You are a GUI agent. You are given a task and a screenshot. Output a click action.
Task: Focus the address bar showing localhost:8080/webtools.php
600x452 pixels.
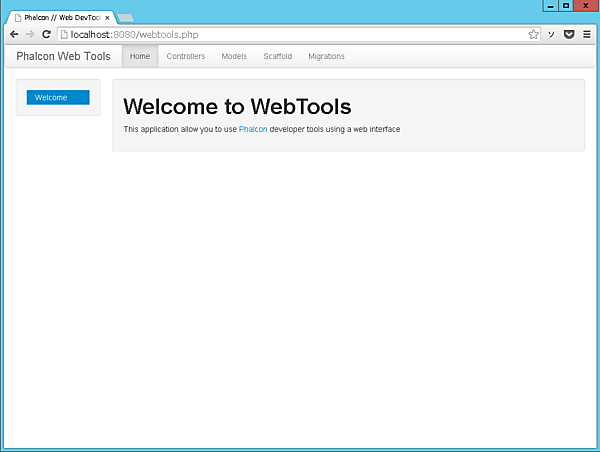pos(298,34)
